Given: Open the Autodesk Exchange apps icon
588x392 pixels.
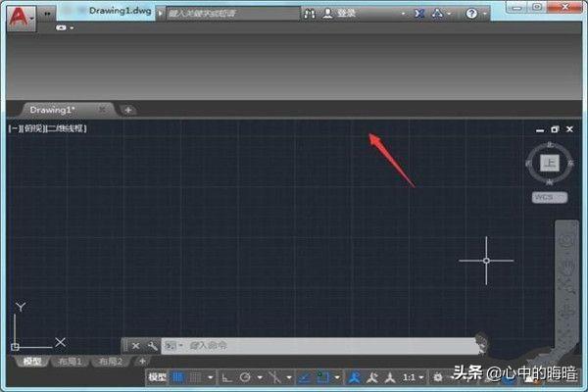Looking at the screenshot, I should pyautogui.click(x=419, y=15).
